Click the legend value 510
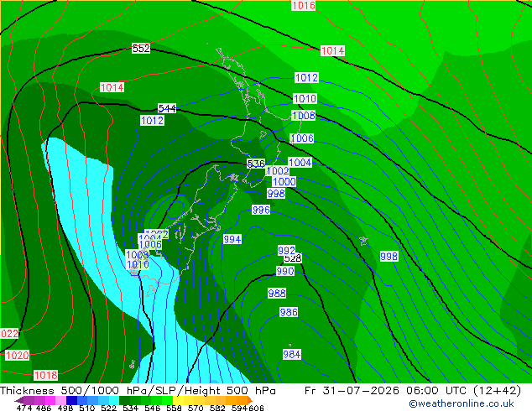Image resolution: width=532 pixels, height=411 pixels. [87, 408]
